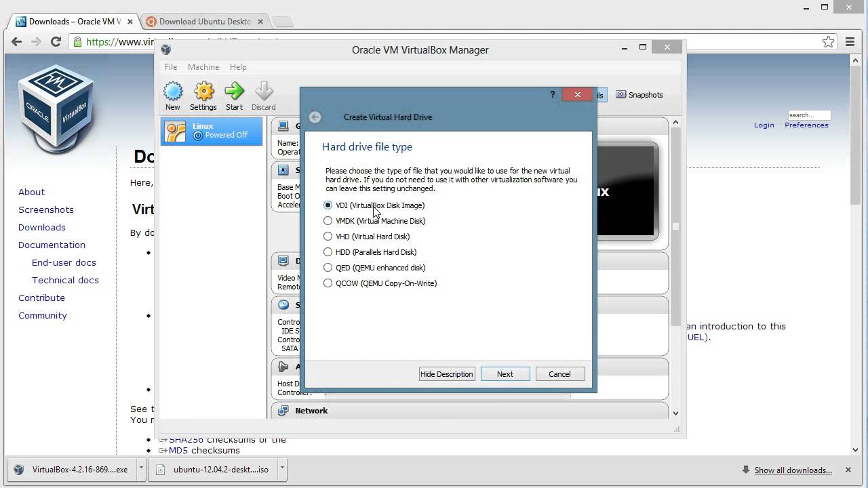Select QED (QEMU enhanced disk) option
Viewport: 868px width, 488px height.
pyautogui.click(x=374, y=268)
